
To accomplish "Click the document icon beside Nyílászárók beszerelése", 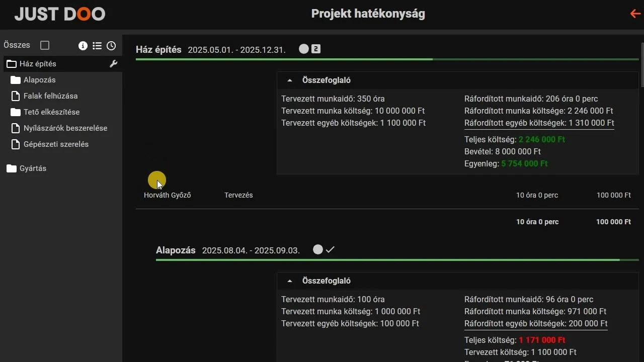I will click(x=15, y=128).
